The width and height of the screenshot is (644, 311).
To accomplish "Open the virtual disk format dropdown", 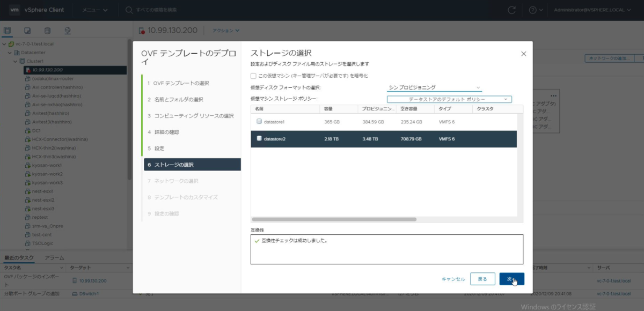I will 434,87.
